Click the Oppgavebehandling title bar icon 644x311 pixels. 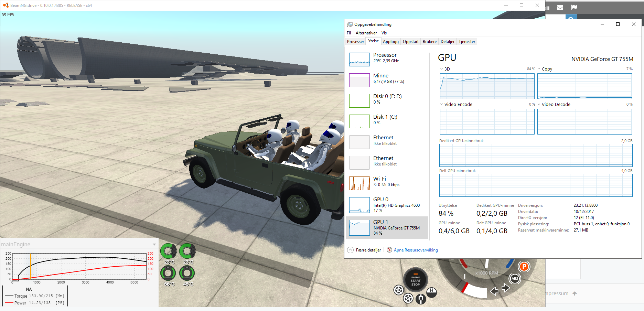click(x=350, y=24)
